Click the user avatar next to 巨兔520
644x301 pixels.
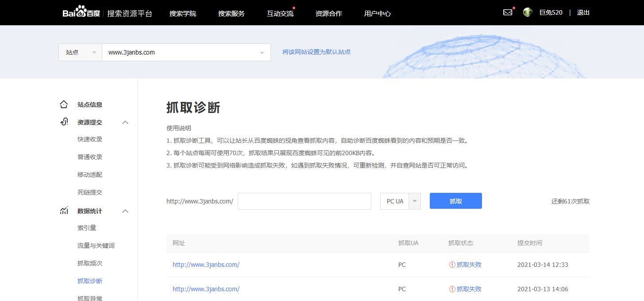click(x=528, y=12)
